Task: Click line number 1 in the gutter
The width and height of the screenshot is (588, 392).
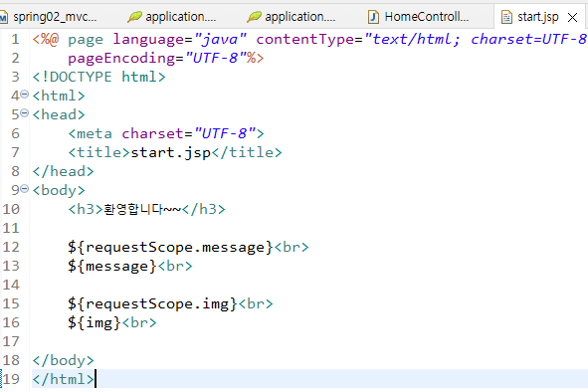Action: (15, 39)
